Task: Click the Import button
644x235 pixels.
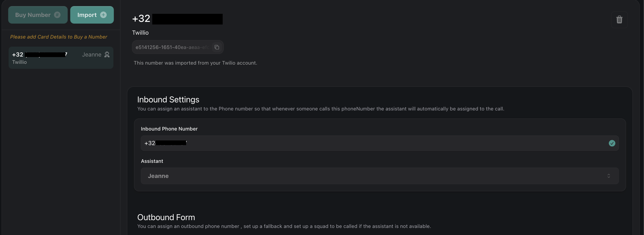Action: click(x=92, y=15)
